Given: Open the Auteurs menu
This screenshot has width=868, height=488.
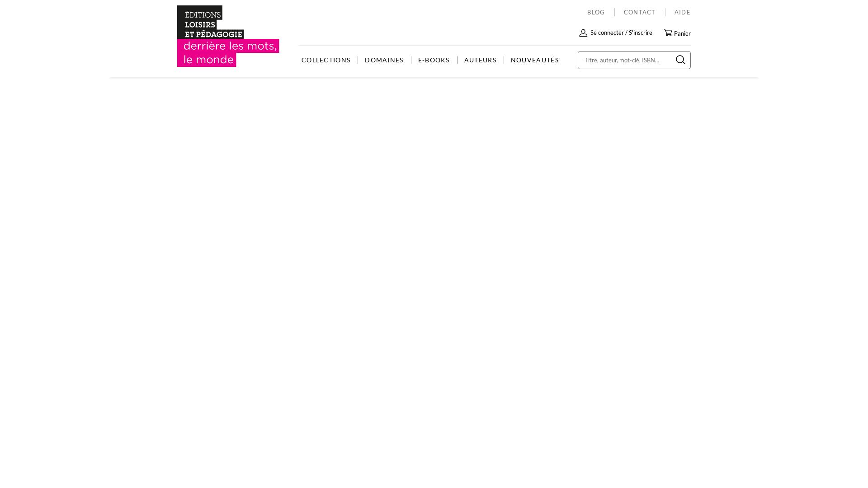Looking at the screenshot, I should tap(481, 60).
